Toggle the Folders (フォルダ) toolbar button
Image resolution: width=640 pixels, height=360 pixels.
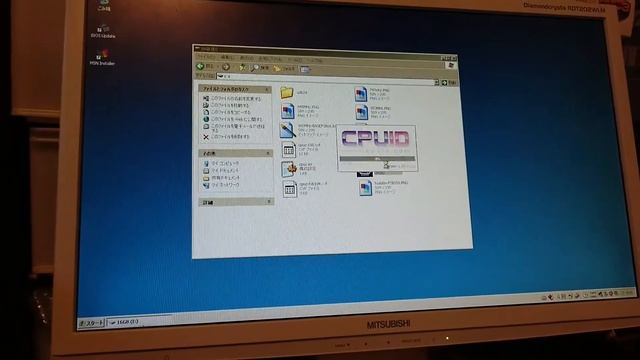[x=284, y=69]
